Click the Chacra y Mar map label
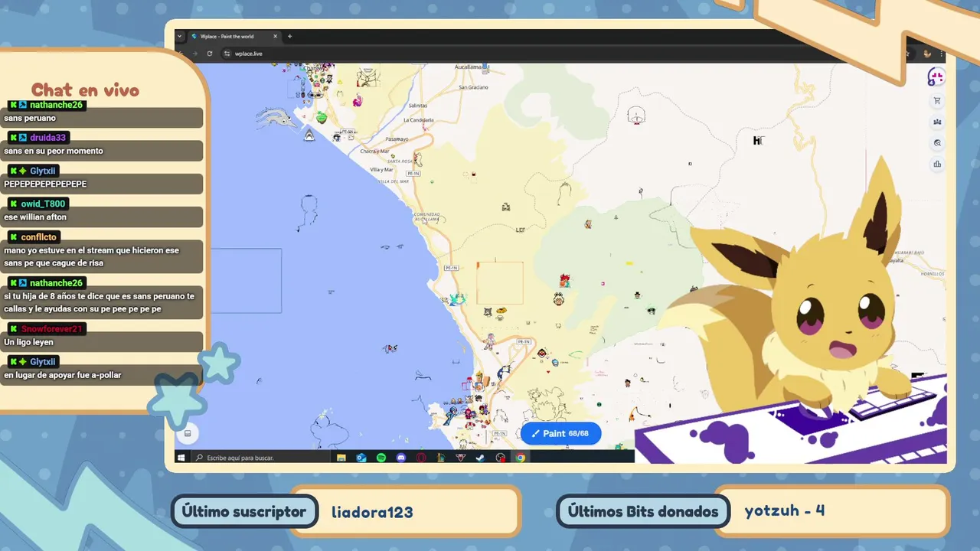The height and width of the screenshot is (551, 980). (376, 152)
